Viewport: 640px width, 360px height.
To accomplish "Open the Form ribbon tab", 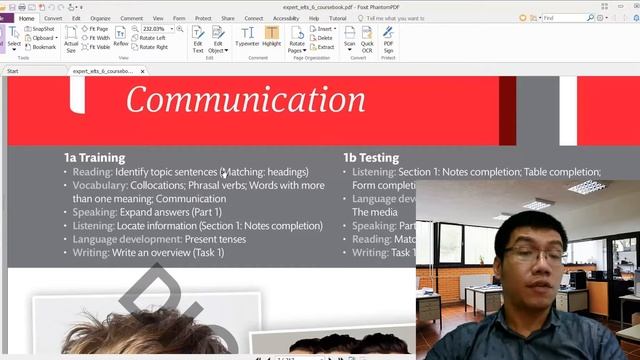I will (179, 18).
